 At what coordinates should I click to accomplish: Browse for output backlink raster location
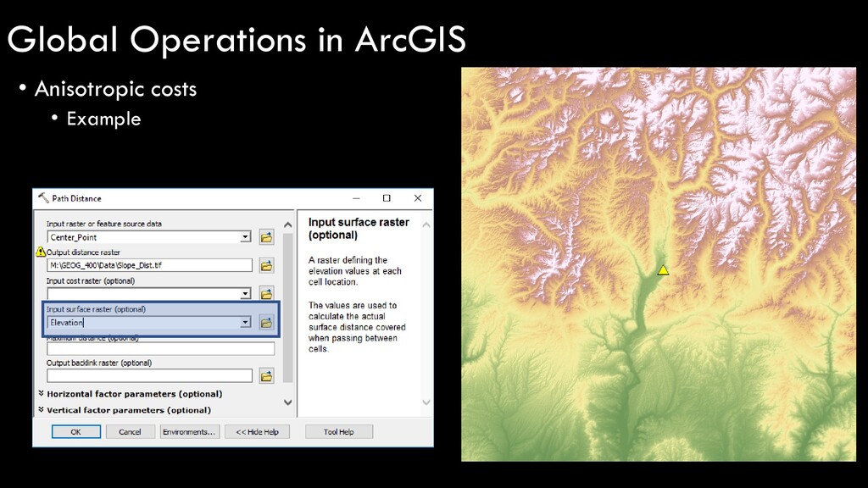coord(266,376)
